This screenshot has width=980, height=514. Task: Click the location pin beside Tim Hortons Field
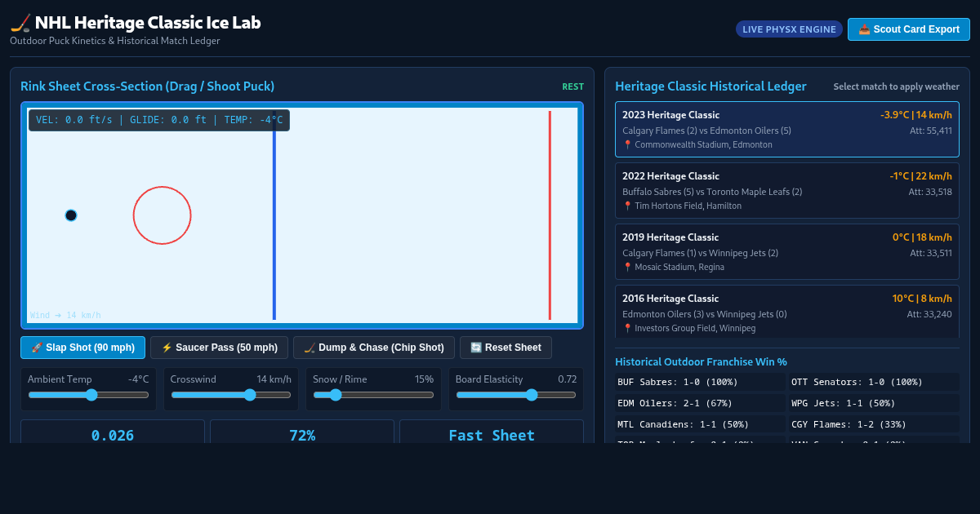(627, 206)
